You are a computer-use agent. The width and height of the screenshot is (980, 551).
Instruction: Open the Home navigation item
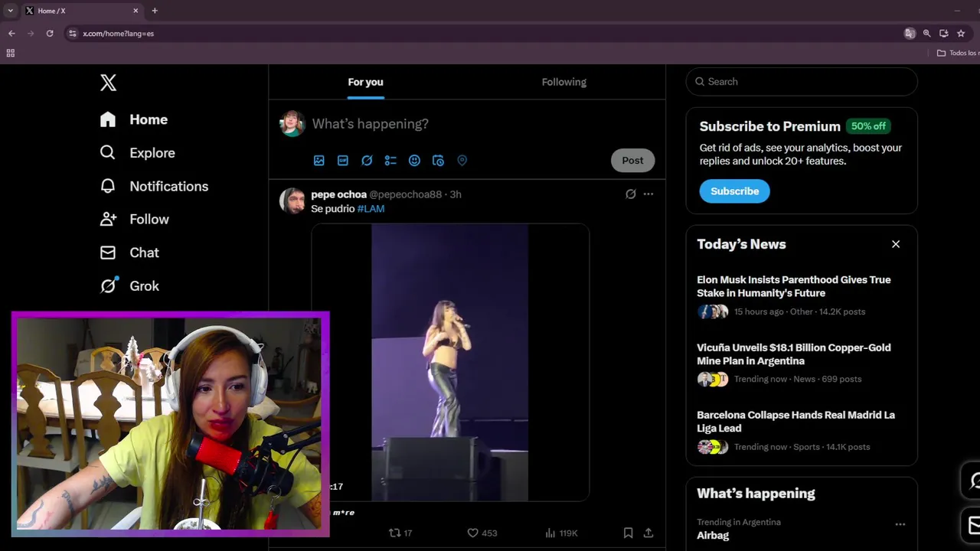[x=134, y=119]
